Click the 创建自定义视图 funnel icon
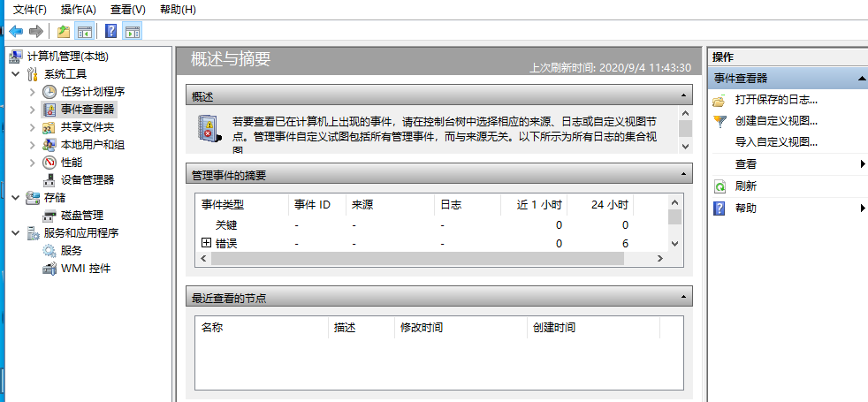 [x=720, y=121]
